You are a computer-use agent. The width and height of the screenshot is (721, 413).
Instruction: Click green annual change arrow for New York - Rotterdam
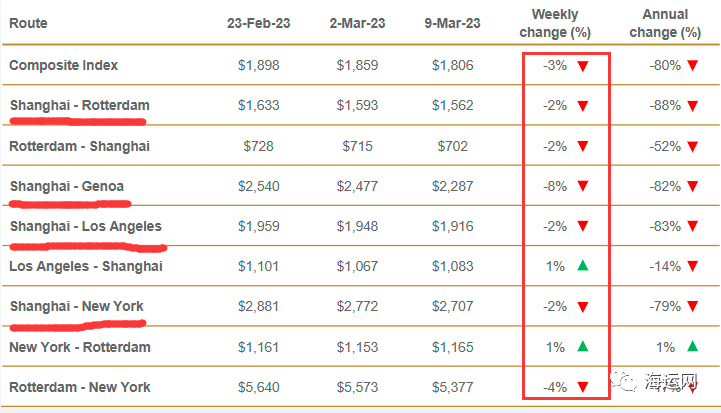692,347
